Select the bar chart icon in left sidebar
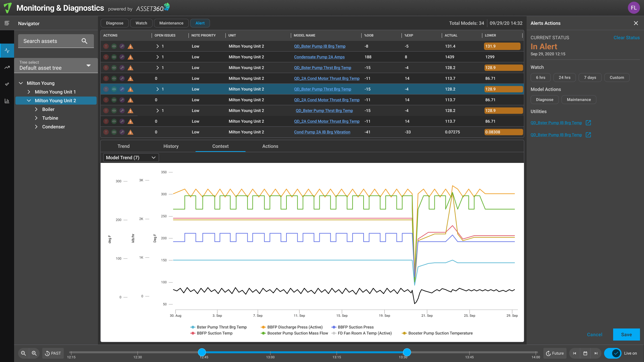This screenshot has width=644, height=362. pos(7,101)
